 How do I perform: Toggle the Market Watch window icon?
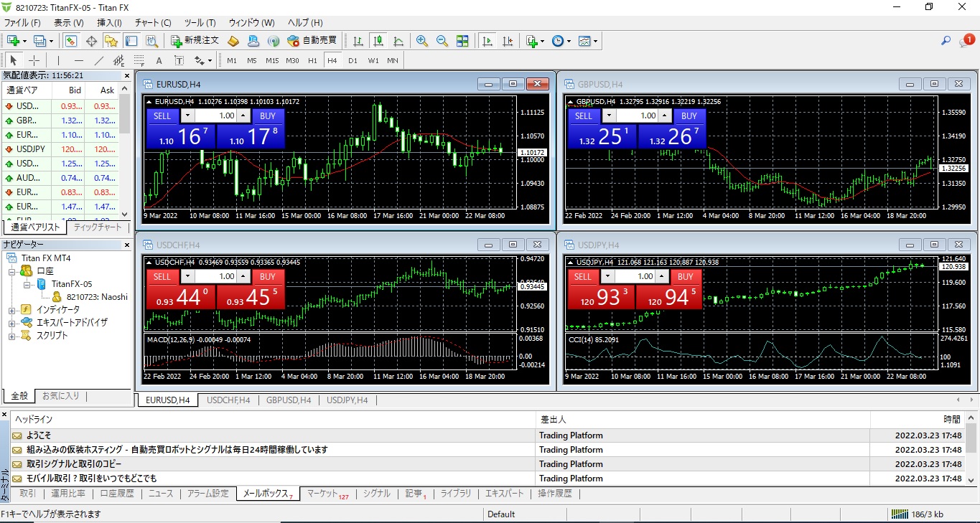coord(70,41)
